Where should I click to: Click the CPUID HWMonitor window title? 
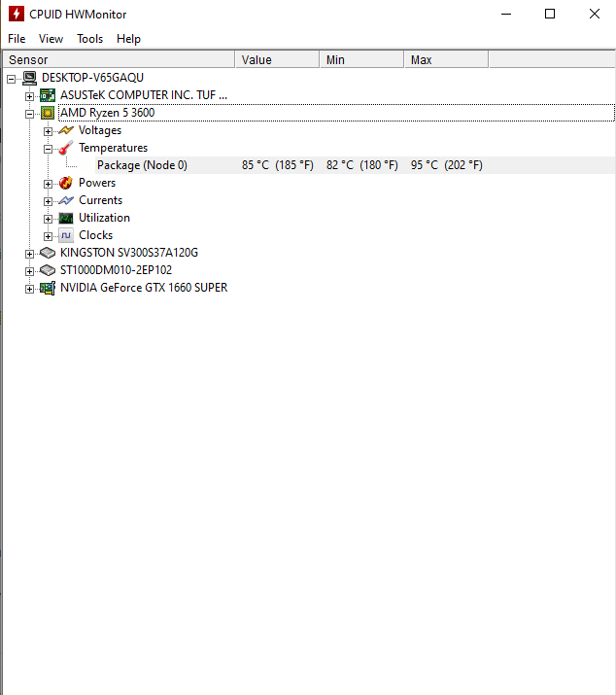coord(78,15)
